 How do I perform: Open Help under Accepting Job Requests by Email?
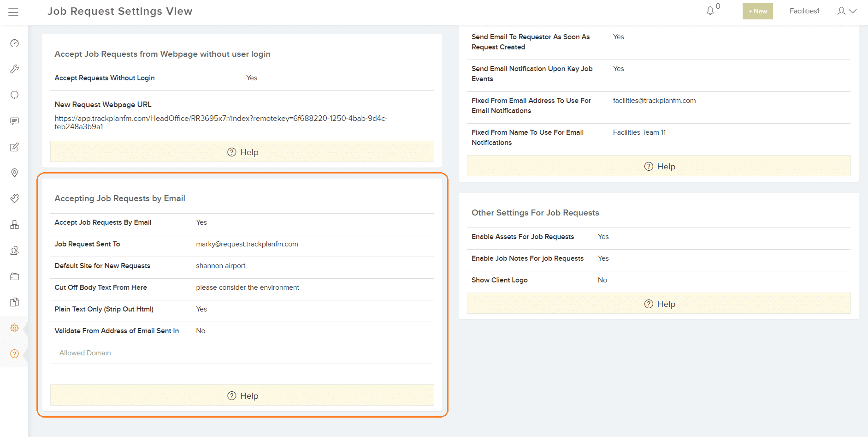point(242,395)
